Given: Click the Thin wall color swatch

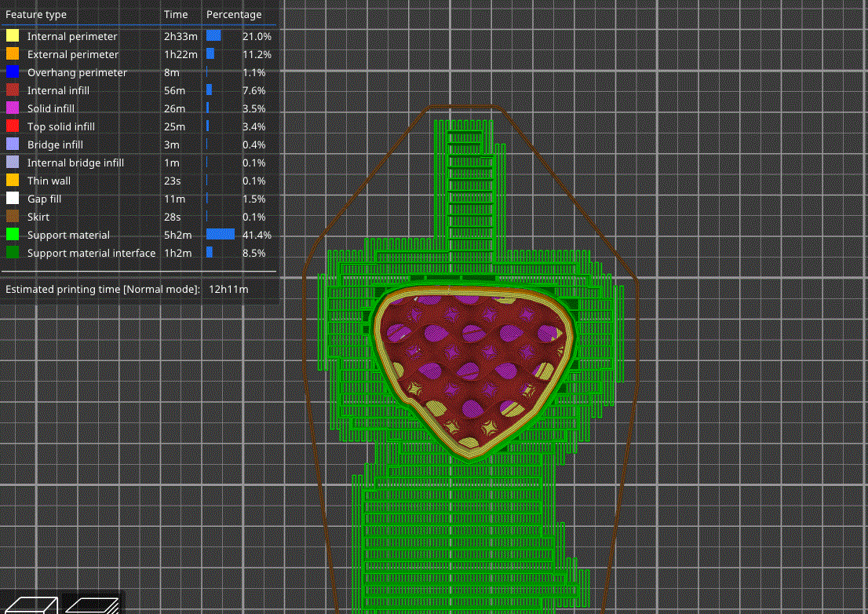Looking at the screenshot, I should [x=13, y=181].
